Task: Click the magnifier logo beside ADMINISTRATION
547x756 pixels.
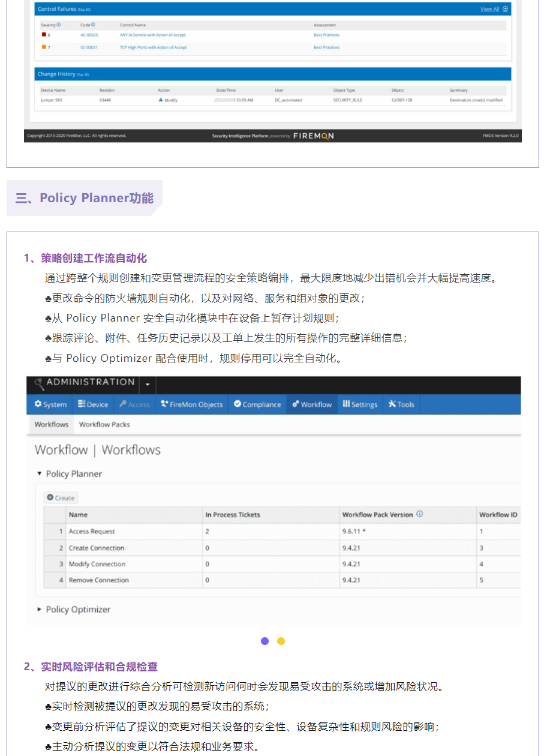Action: click(38, 384)
